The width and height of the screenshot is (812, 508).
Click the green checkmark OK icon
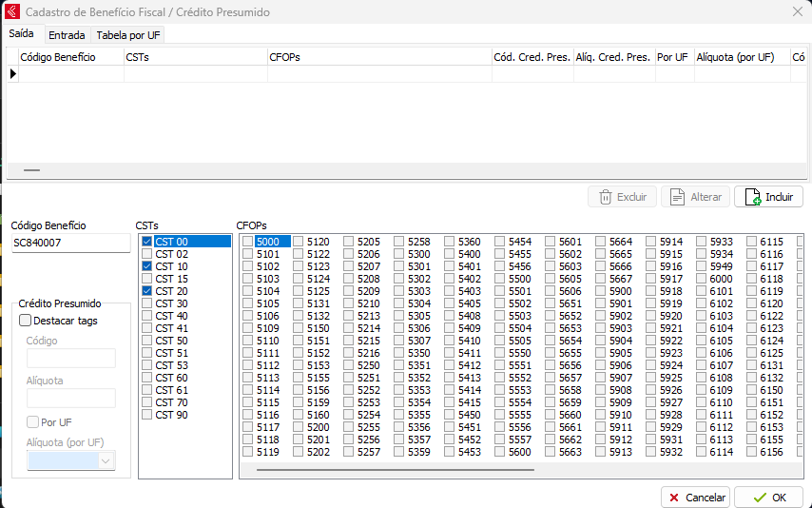click(x=757, y=498)
